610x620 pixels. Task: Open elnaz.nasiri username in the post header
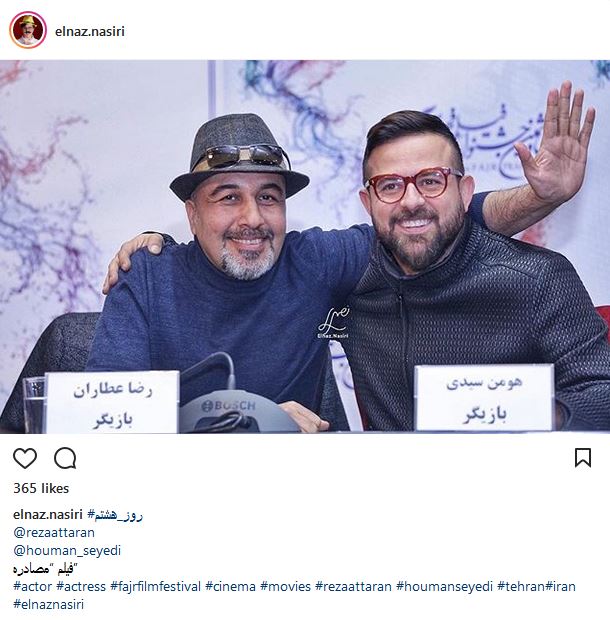pos(90,31)
